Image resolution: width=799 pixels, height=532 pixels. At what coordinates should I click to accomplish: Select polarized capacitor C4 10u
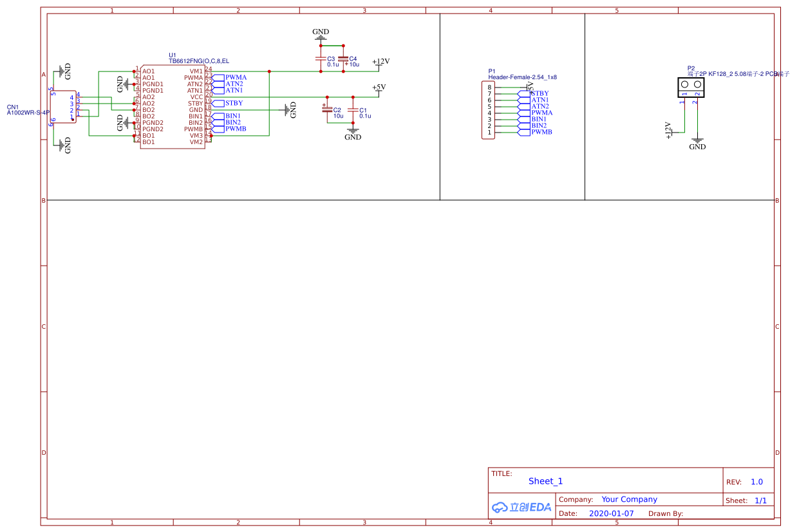tap(343, 59)
